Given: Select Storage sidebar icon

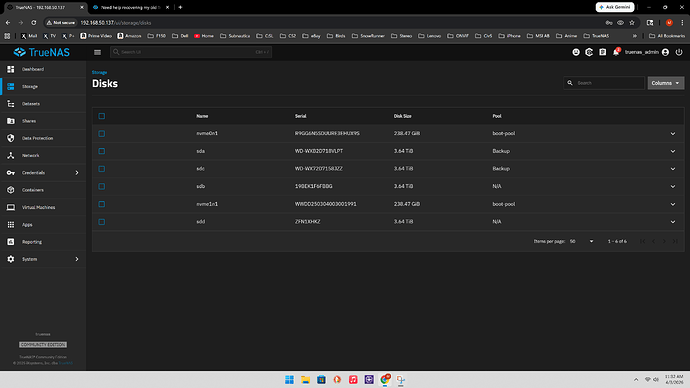Looking at the screenshot, I should click(11, 87).
